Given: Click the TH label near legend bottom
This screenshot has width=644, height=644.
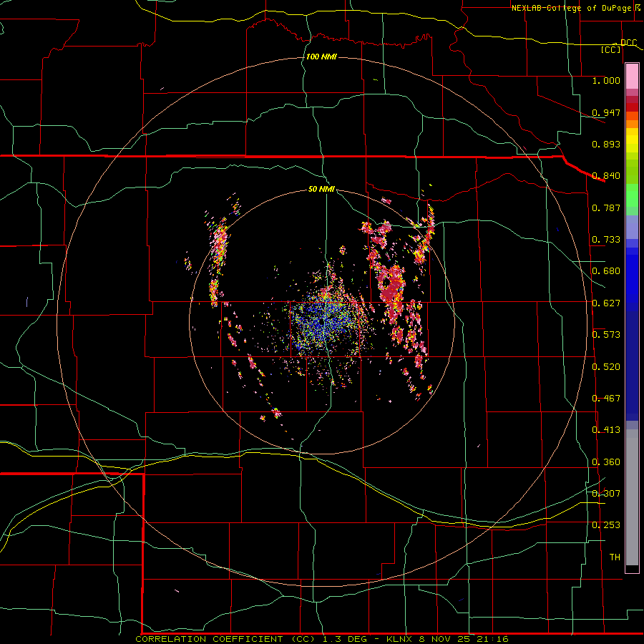Looking at the screenshot, I should pos(615,557).
